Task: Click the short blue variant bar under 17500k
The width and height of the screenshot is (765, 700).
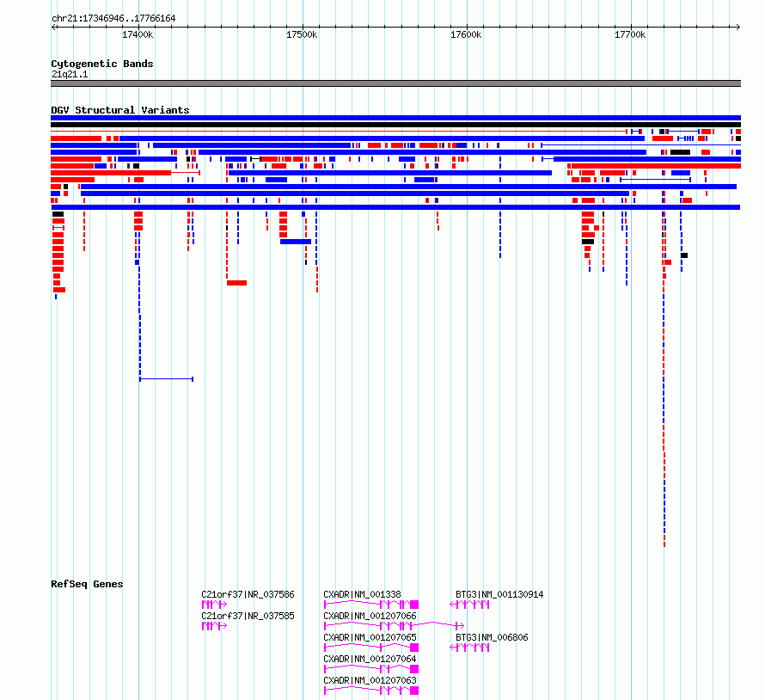Action: 296,242
